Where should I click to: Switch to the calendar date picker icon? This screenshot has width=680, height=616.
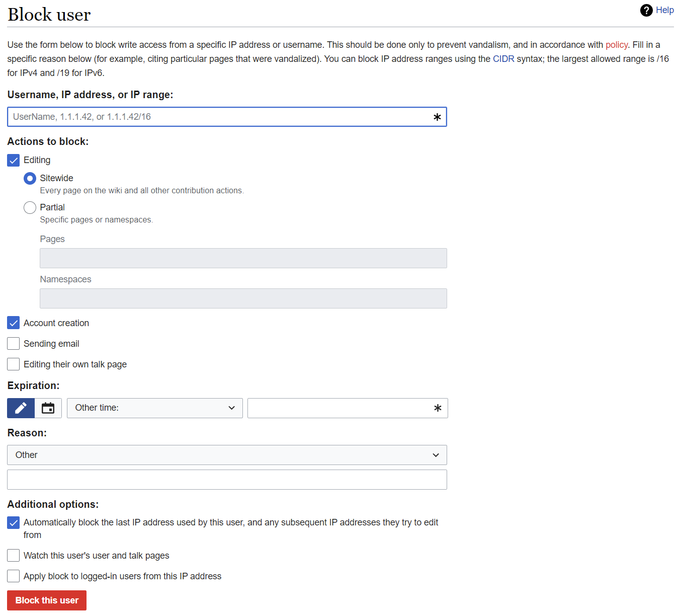(x=48, y=408)
